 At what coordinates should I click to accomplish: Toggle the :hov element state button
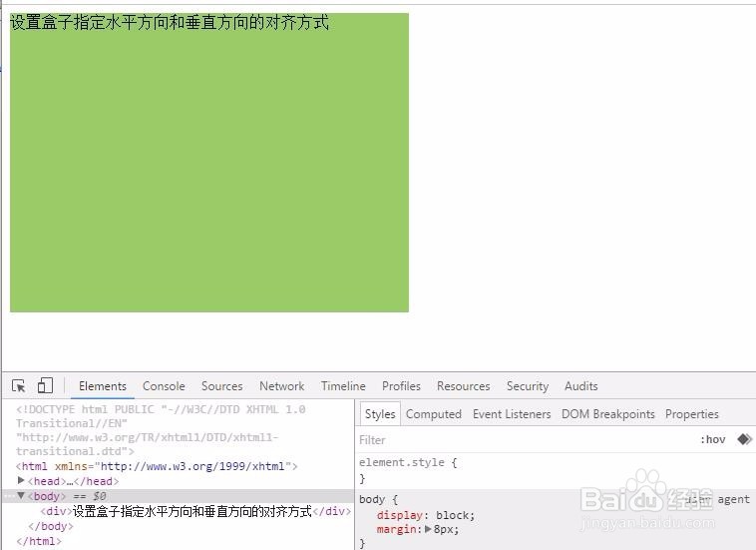click(x=712, y=439)
